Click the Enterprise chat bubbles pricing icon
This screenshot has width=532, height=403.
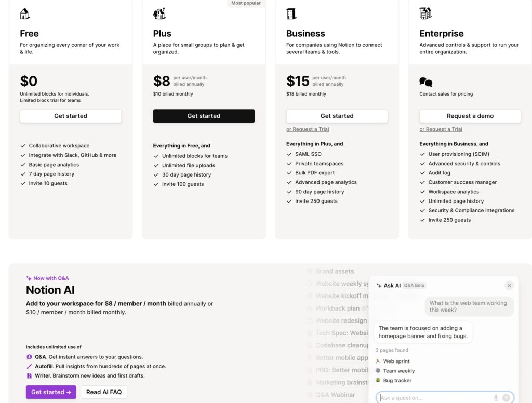coord(426,82)
